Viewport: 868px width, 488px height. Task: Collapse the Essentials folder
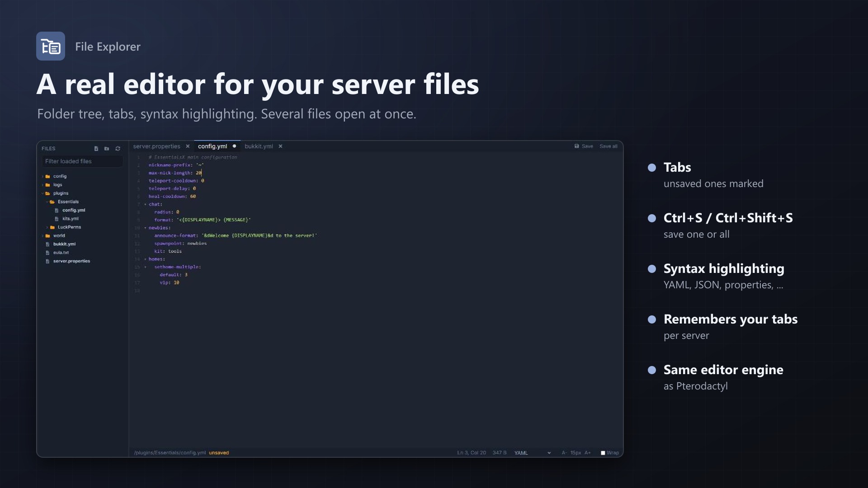tap(47, 202)
